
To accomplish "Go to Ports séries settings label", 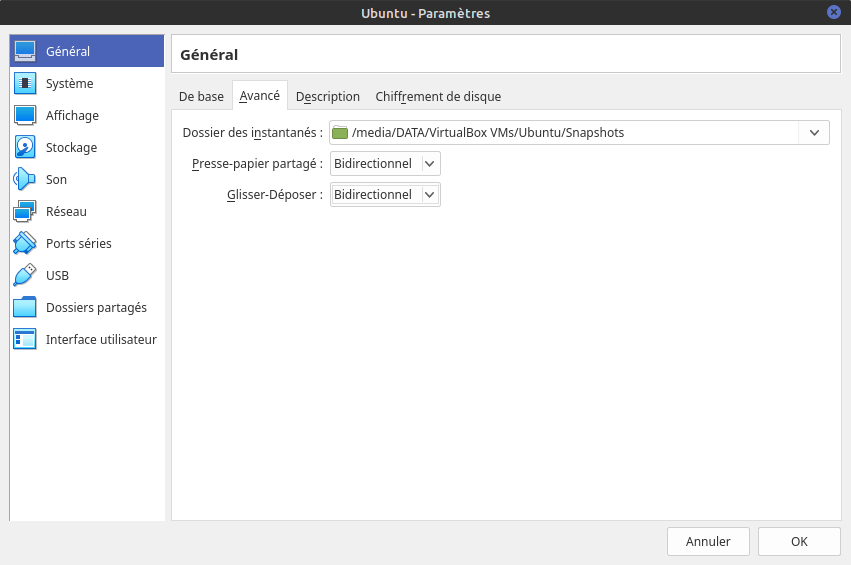I will pyautogui.click(x=79, y=244).
